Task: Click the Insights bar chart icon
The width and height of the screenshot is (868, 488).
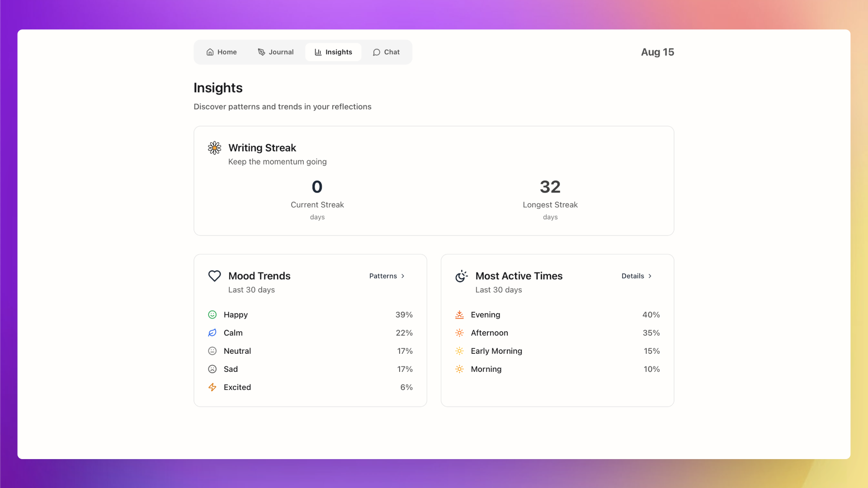Action: tap(318, 52)
